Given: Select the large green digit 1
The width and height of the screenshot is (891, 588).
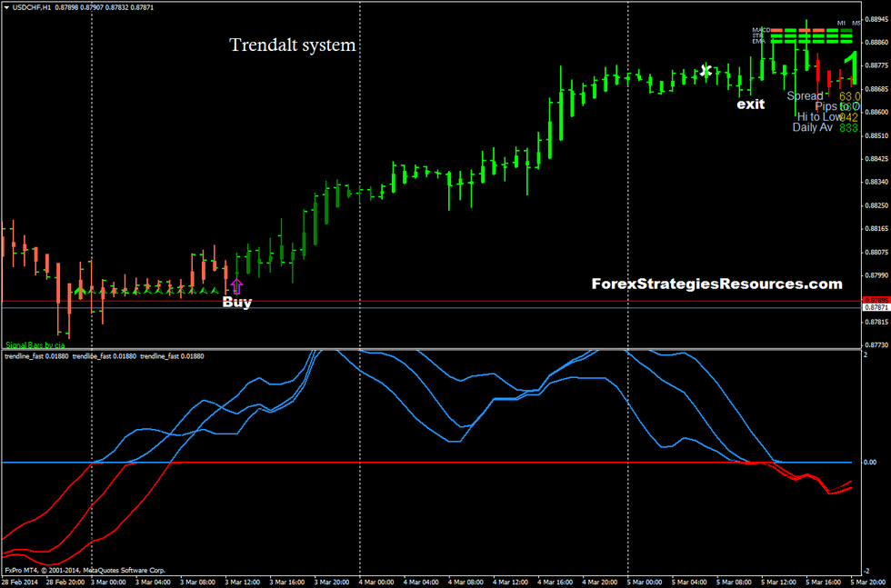Looking at the screenshot, I should point(850,67).
